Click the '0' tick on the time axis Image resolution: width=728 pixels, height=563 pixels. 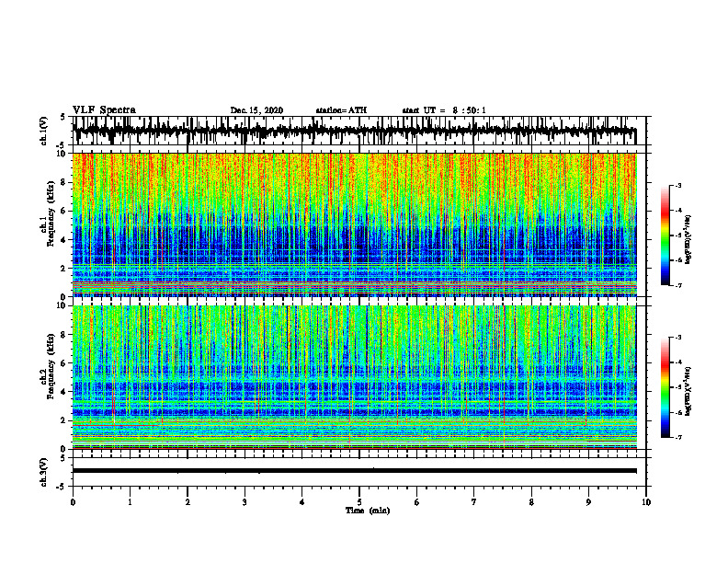[73, 502]
